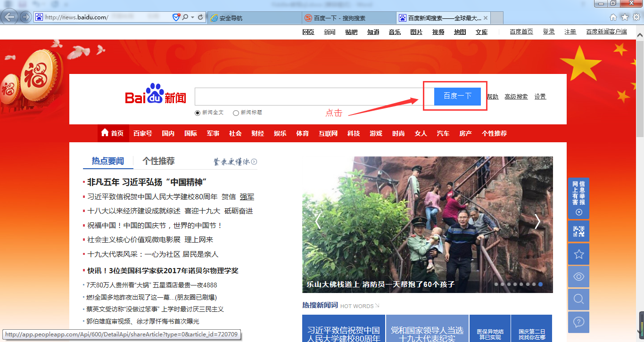Show the next carousel slide
Image resolution: width=644 pixels, height=342 pixels.
coord(537,221)
